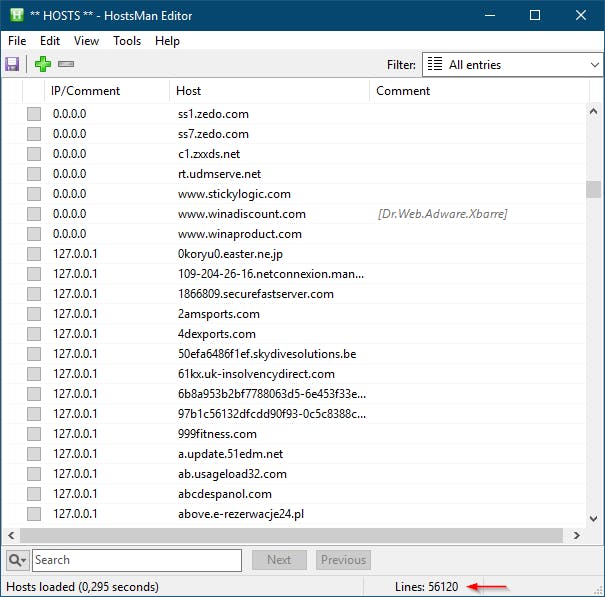Open the Edit menu
This screenshot has height=597, width=605.
50,41
